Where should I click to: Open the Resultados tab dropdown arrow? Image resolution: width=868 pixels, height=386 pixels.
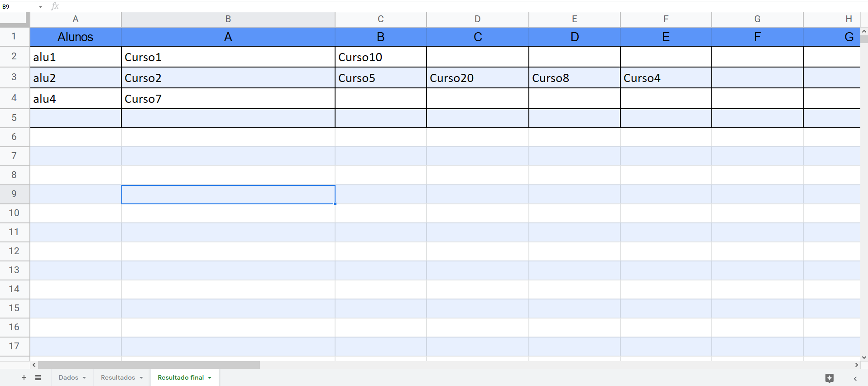click(x=141, y=378)
